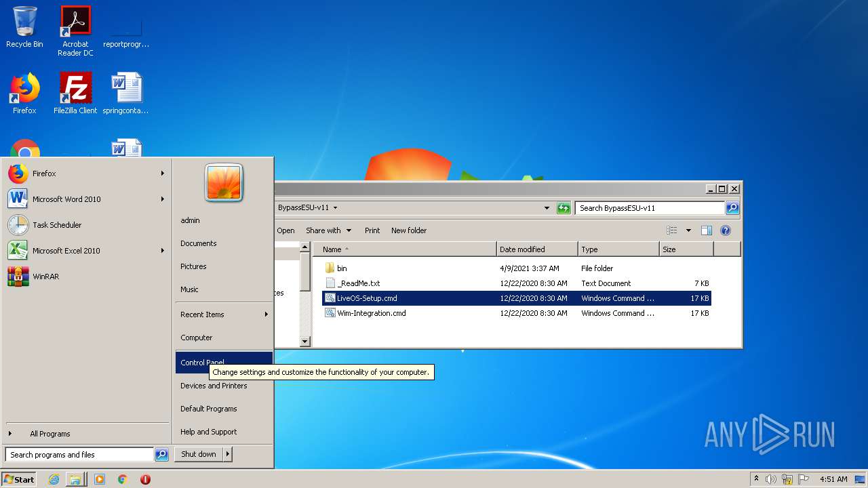Select LiveOS-Setup.cmd file

tap(517, 298)
